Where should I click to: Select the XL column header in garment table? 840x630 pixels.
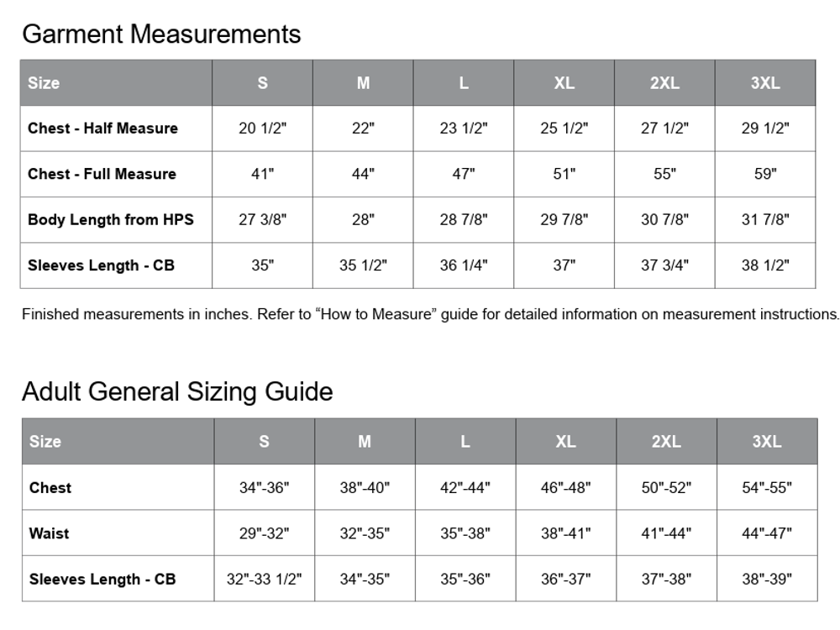point(564,83)
